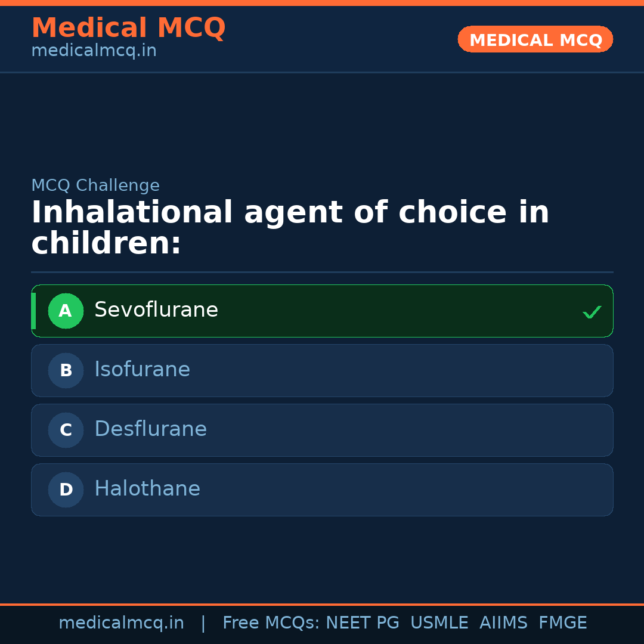Click the Medical MCQ header title
This screenshot has height=644, width=644.
pyautogui.click(x=128, y=28)
